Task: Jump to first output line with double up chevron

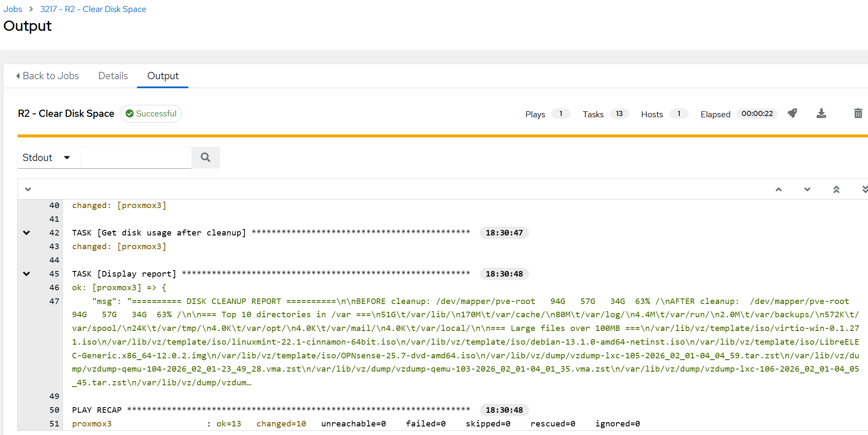Action: pos(836,189)
